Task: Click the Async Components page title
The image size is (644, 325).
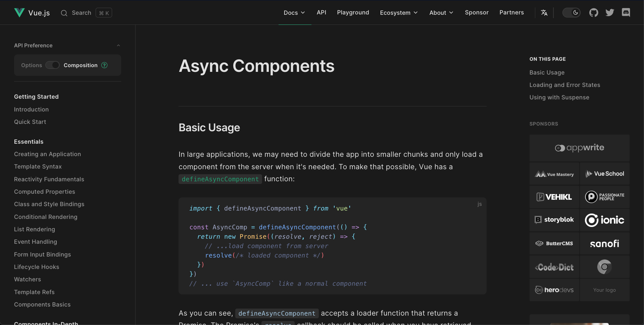Action: pyautogui.click(x=257, y=66)
